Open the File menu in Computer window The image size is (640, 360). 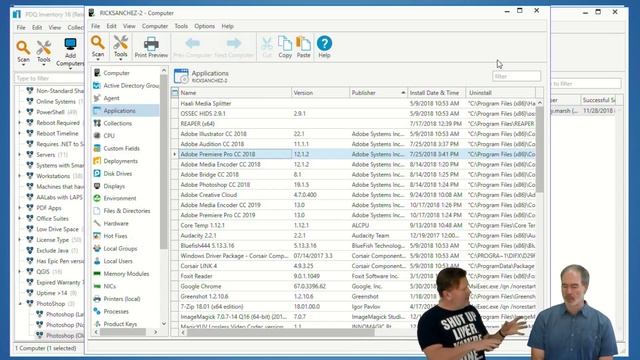(x=96, y=26)
